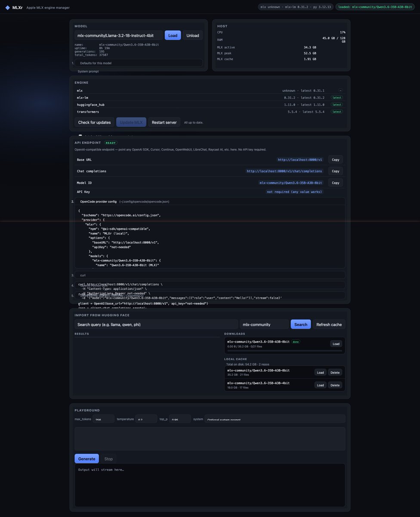
Task: Click the top_p field in Playground
Action: coord(180,419)
